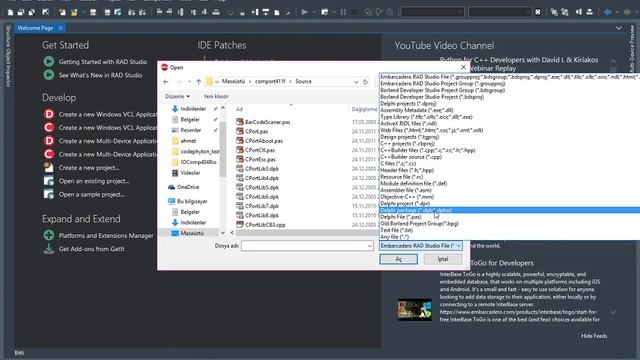640x360 pixels.
Task: Close the Welcome Page tab with its X
Action: click(60, 28)
